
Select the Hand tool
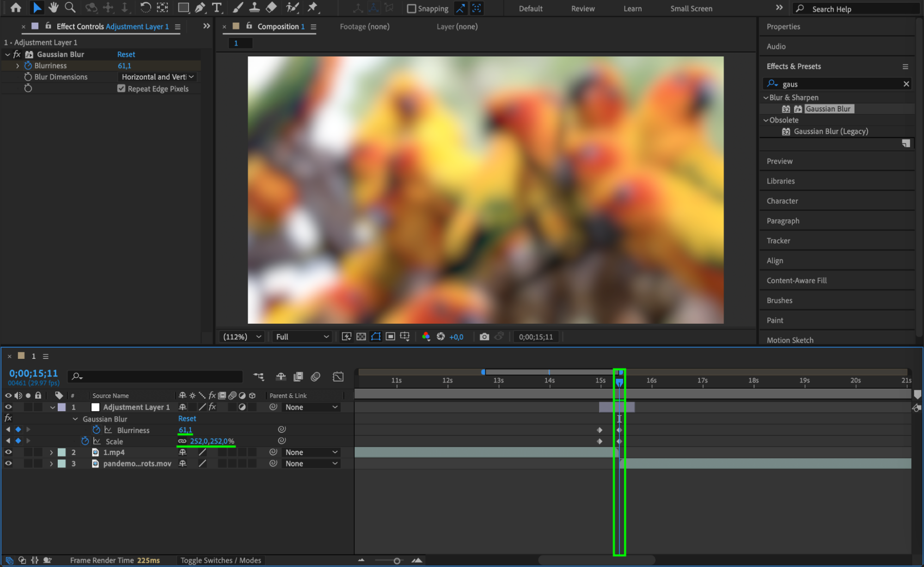click(53, 7)
